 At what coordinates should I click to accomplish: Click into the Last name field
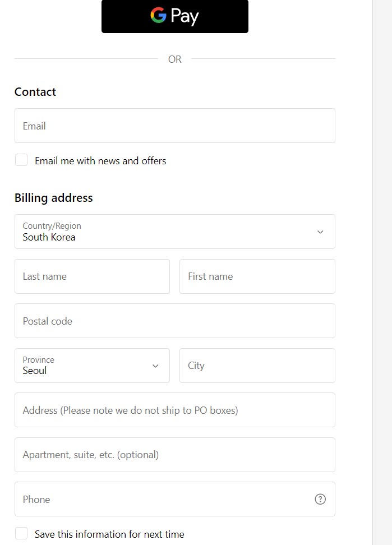[x=92, y=276]
